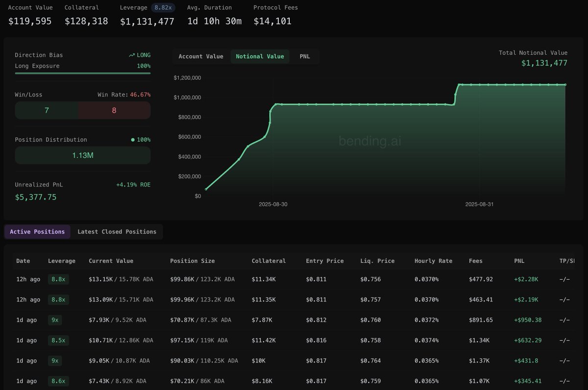Click the $119,595 account value
The height and width of the screenshot is (390, 588).
coord(30,21)
